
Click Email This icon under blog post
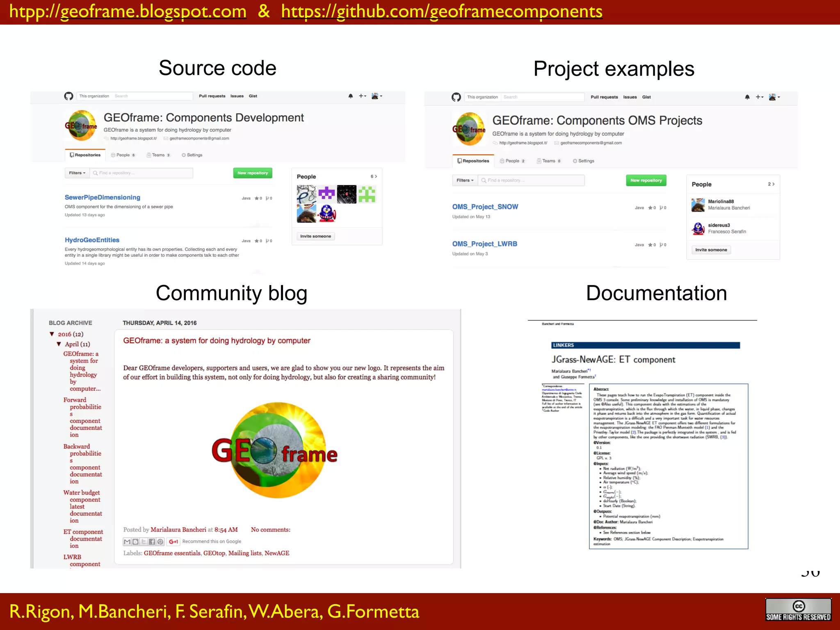tap(127, 542)
